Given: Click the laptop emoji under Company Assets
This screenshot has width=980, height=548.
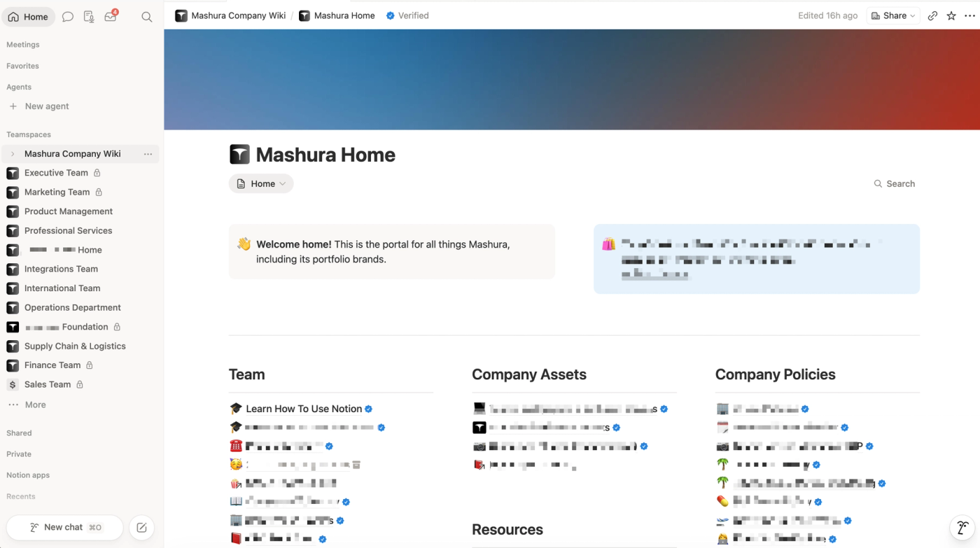Looking at the screenshot, I should [x=479, y=409].
